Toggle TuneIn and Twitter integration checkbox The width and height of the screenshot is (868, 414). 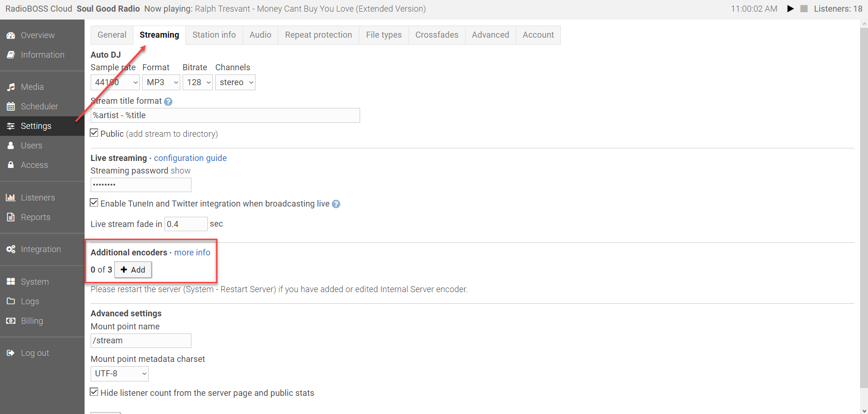point(94,203)
